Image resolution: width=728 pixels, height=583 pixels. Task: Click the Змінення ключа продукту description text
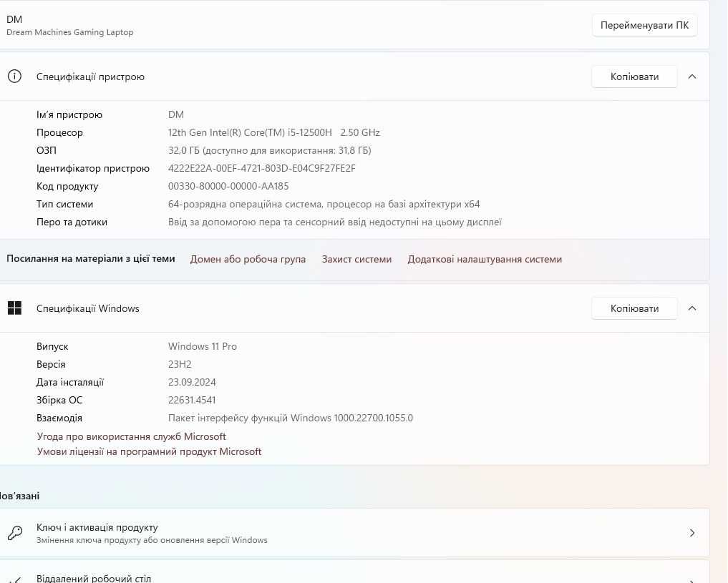pos(152,540)
